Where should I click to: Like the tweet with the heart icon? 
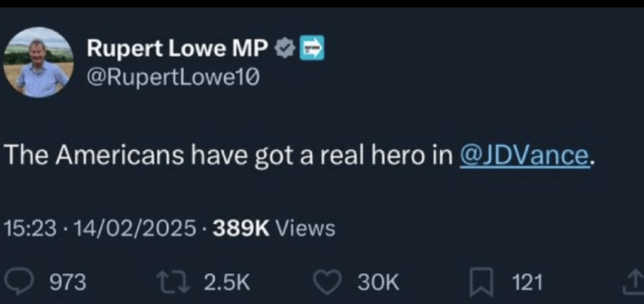(x=327, y=282)
